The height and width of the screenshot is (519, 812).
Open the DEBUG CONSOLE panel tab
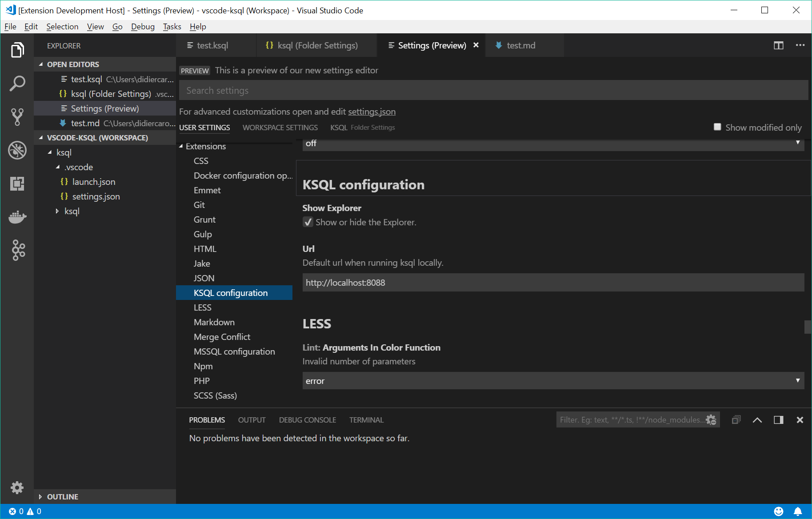point(308,420)
